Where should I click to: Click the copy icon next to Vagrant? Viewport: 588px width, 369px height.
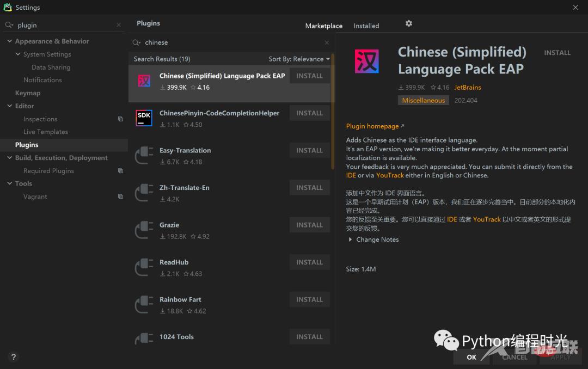[x=120, y=196]
